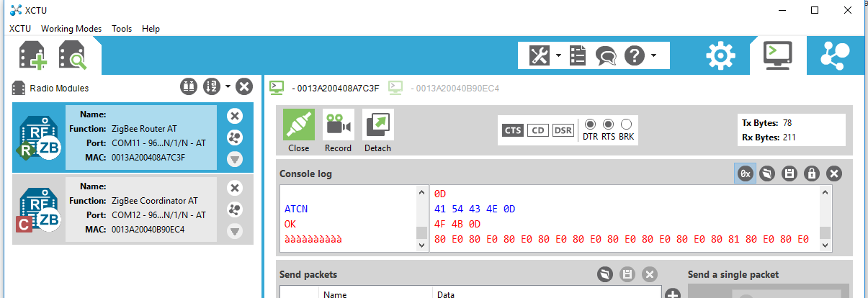Toggle the DTR radio button
The image size is (868, 298).
(x=589, y=124)
